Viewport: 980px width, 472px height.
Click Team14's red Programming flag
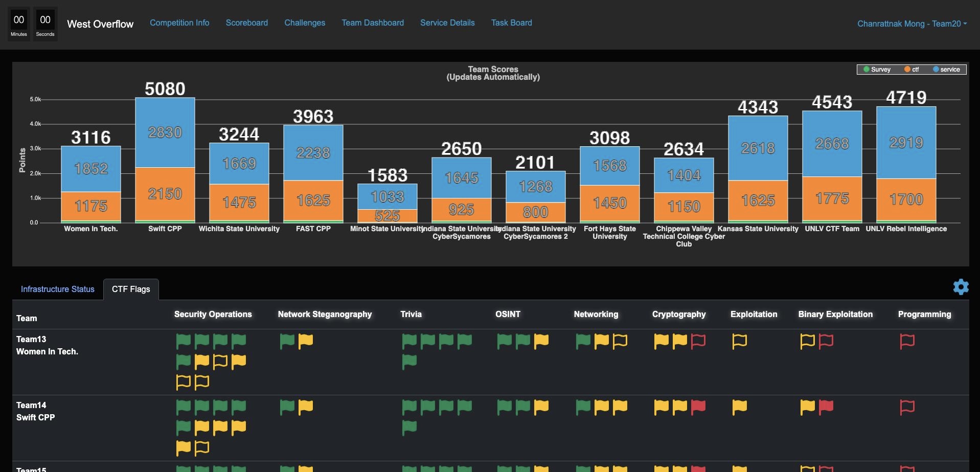tap(907, 407)
